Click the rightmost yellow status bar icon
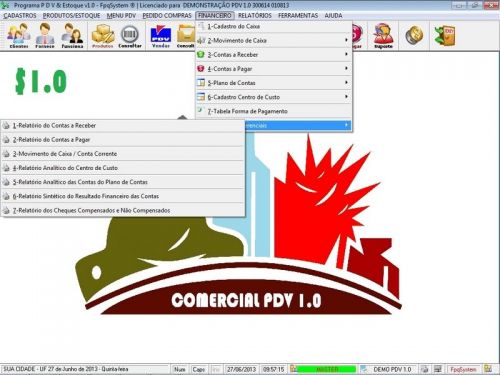Image resolution: width=500 pixels, height=375 pixels. [488, 369]
